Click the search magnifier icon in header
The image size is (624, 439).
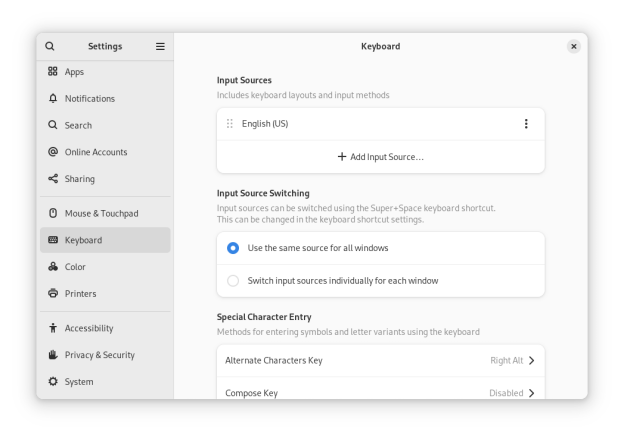(50, 46)
